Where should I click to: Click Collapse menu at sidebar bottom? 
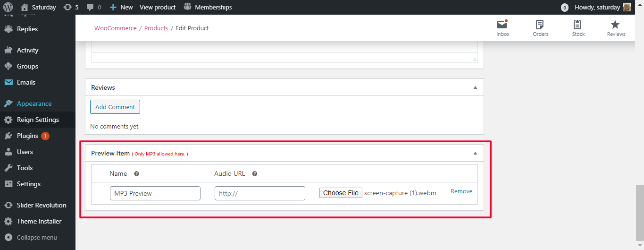(x=38, y=237)
